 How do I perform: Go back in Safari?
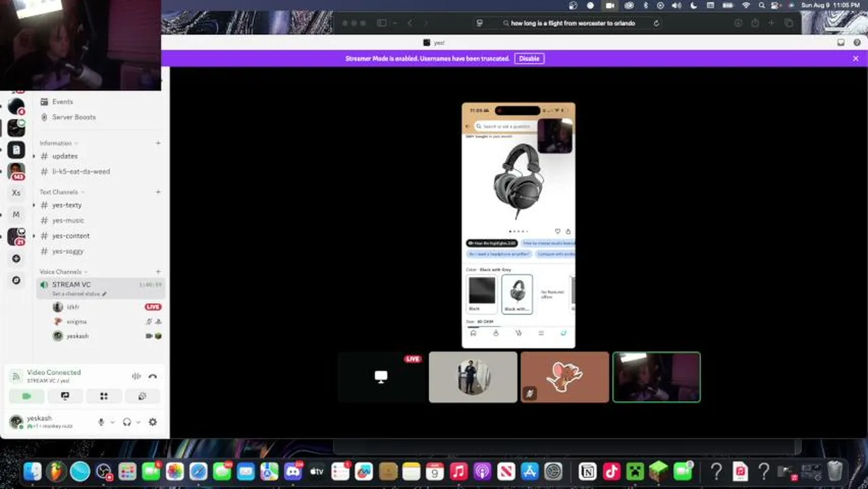click(410, 23)
